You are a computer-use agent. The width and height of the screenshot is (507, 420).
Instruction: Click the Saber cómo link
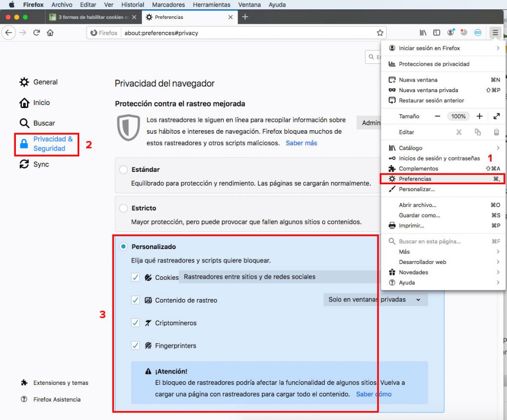pyautogui.click(x=374, y=394)
